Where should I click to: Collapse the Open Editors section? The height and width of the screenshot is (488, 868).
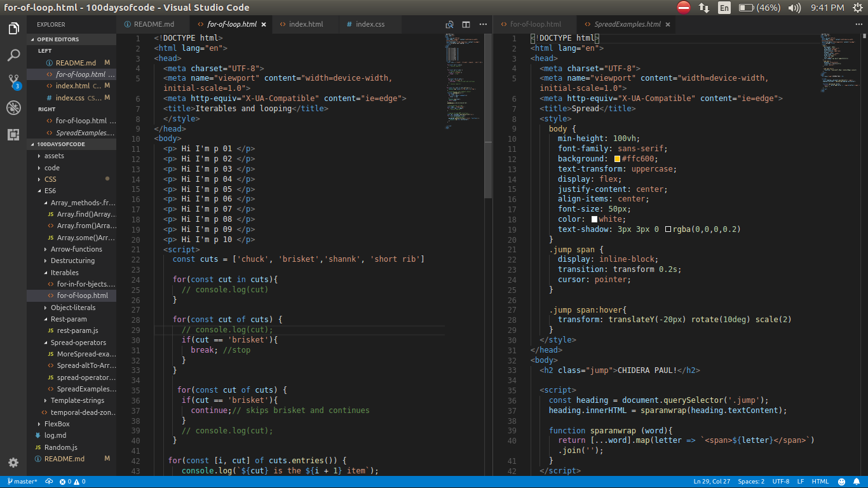point(57,39)
